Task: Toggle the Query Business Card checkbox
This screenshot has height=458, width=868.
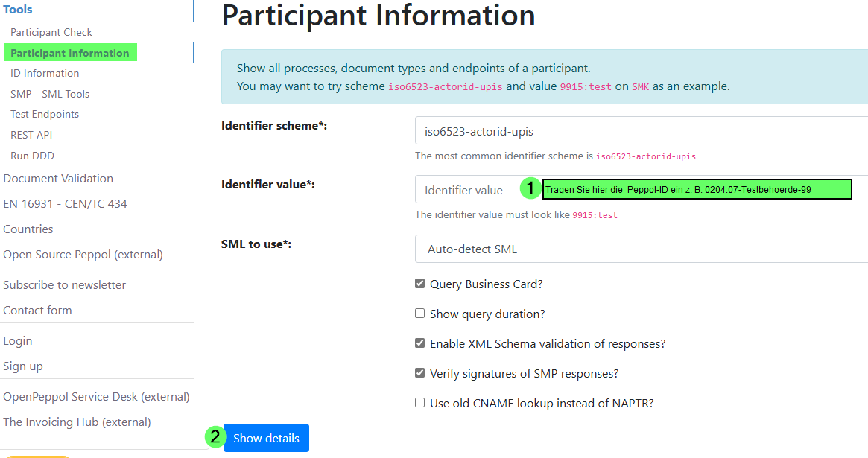Action: 420,284
